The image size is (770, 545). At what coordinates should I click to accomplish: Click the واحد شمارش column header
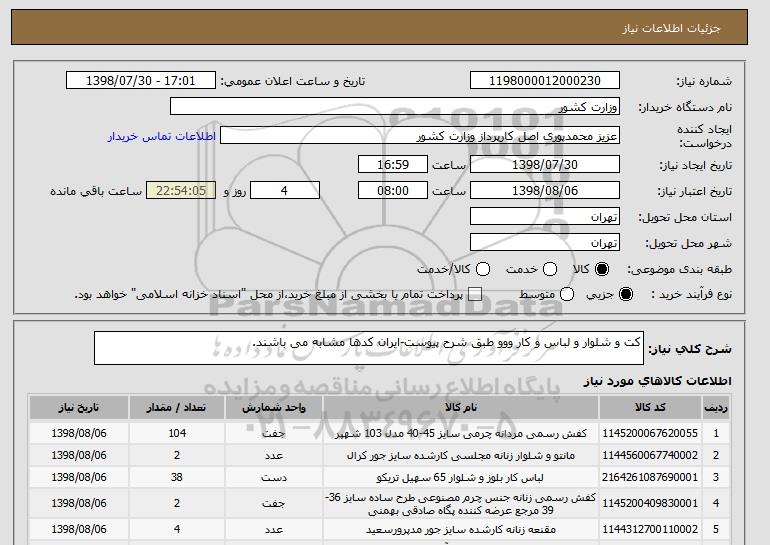[274, 408]
